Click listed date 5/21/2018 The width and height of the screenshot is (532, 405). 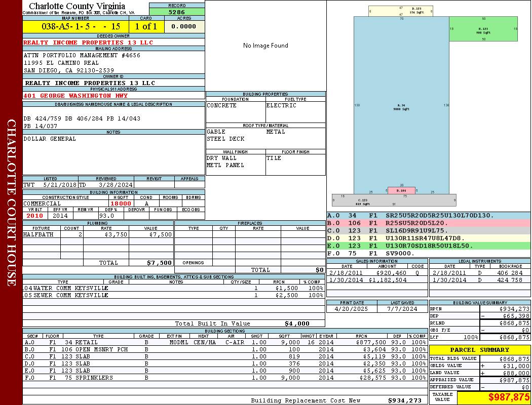pyautogui.click(x=60, y=185)
